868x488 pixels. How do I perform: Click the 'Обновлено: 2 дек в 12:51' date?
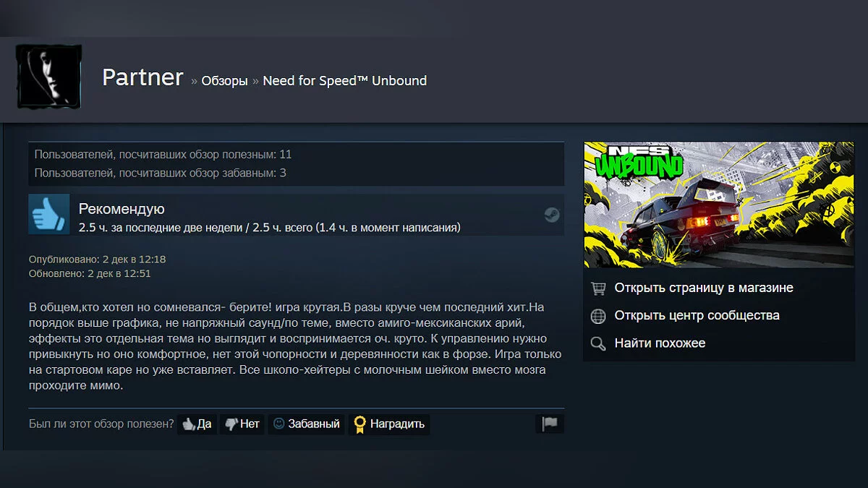tap(90, 273)
